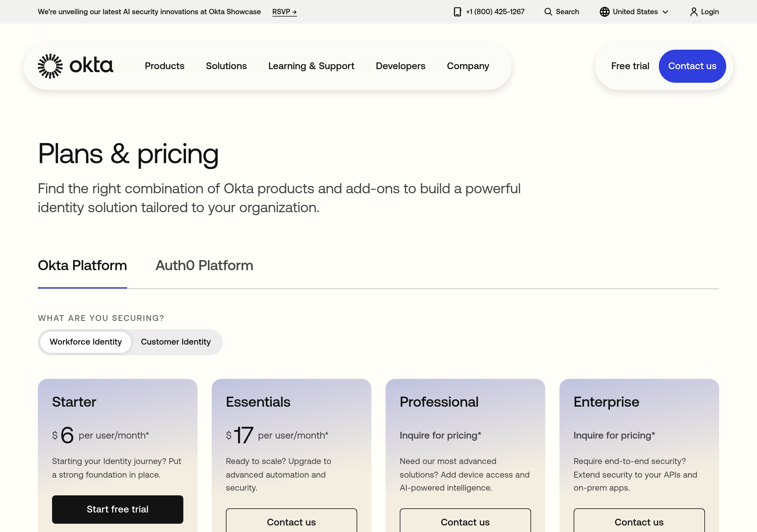
Task: Open the Developers menu
Action: (x=400, y=66)
